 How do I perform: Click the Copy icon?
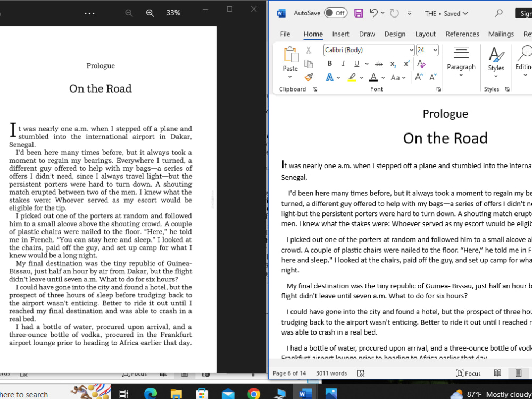point(309,64)
